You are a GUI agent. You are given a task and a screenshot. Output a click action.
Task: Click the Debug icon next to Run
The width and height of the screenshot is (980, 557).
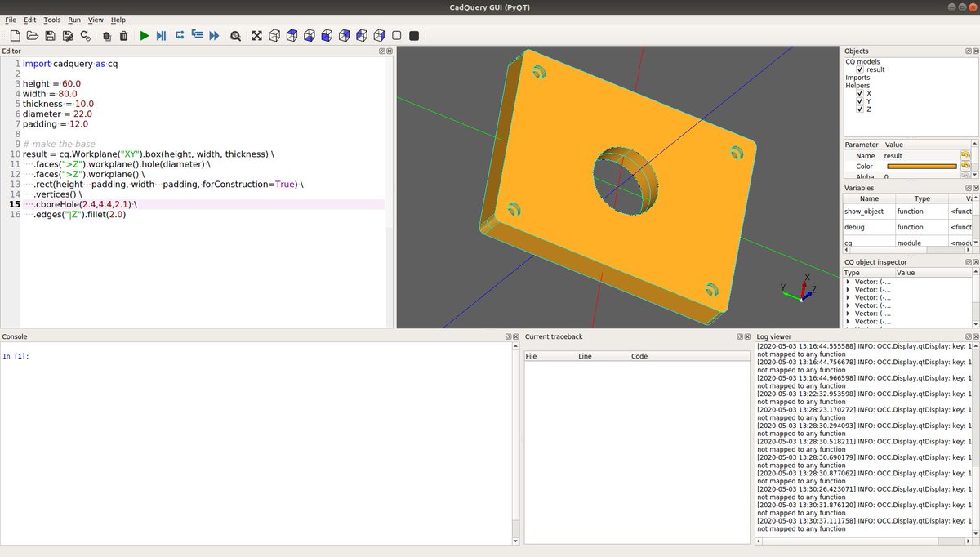tap(161, 35)
